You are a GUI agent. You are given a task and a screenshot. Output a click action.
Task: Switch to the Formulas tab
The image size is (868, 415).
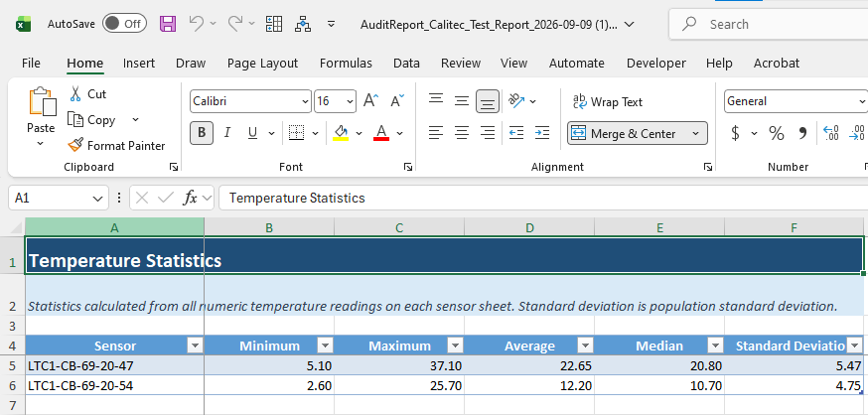click(x=346, y=64)
